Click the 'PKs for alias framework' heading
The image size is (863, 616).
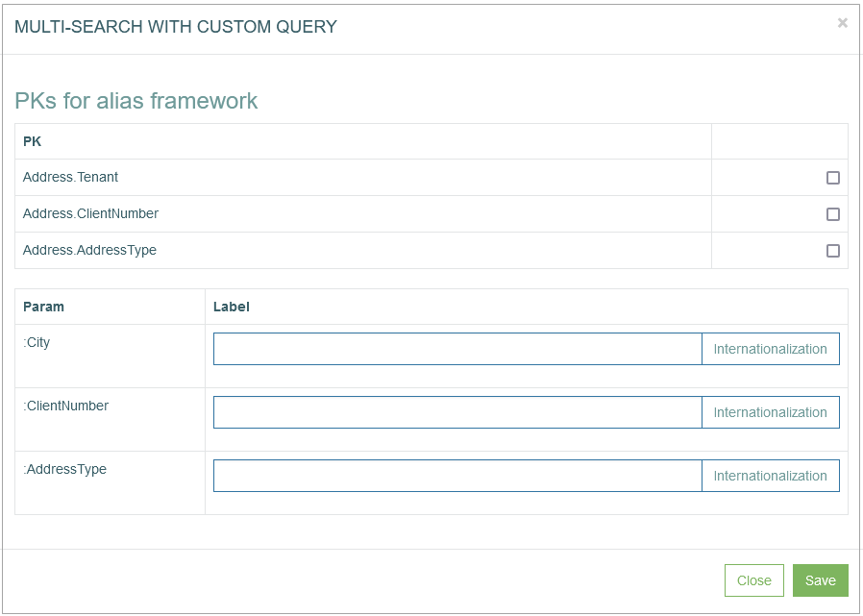pyautogui.click(x=136, y=101)
